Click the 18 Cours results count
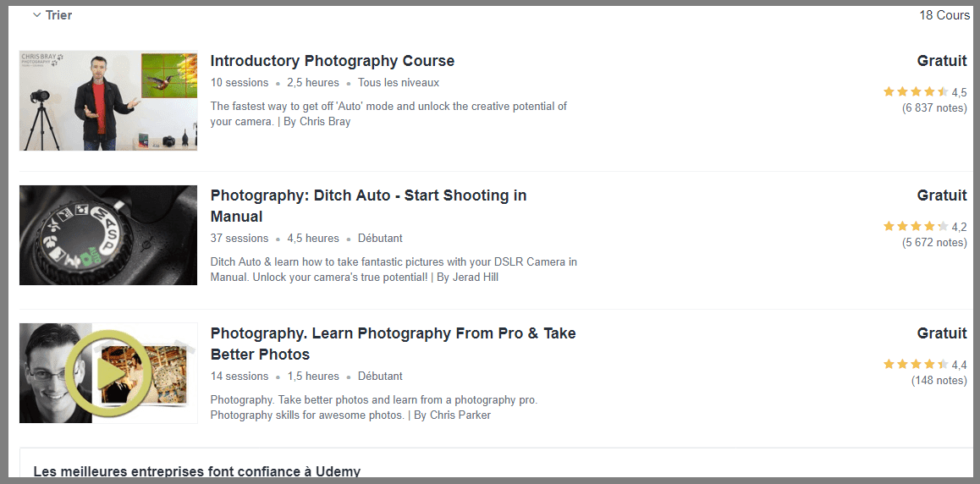 944,15
